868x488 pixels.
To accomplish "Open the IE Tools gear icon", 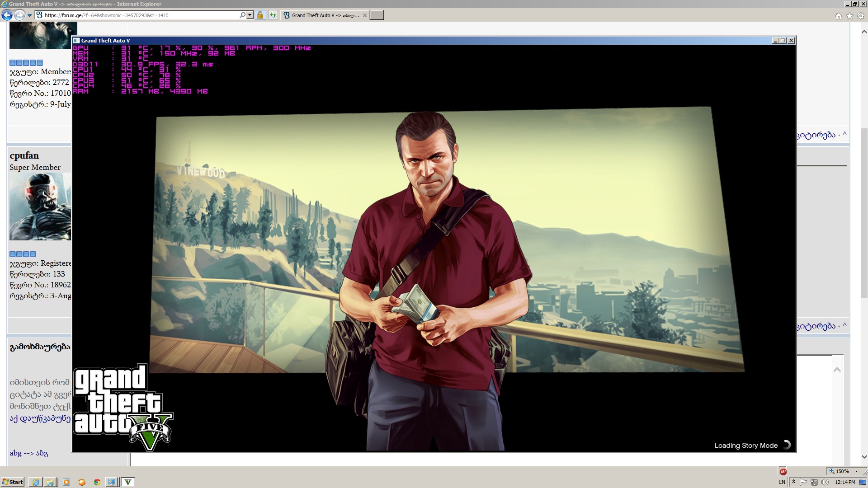I will pos(861,16).
